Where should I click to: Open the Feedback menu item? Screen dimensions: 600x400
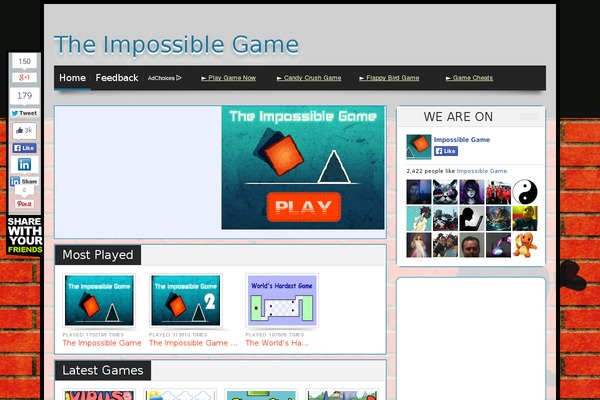click(x=117, y=78)
